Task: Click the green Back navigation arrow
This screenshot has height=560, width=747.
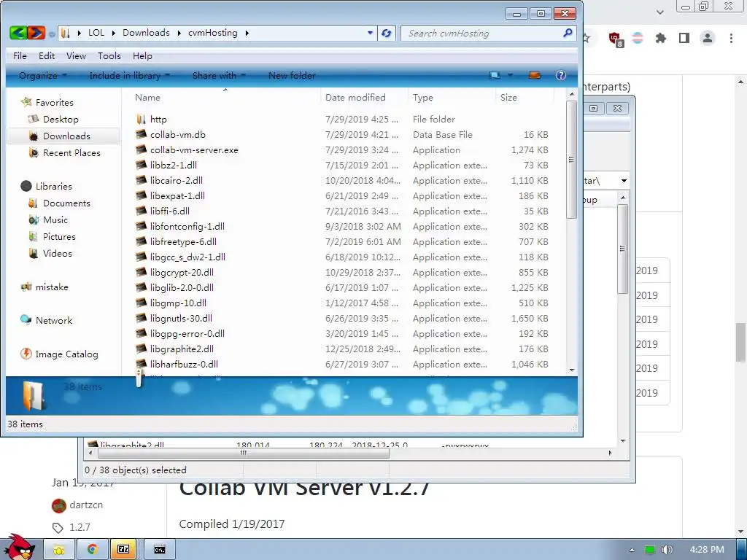Action: pos(18,33)
